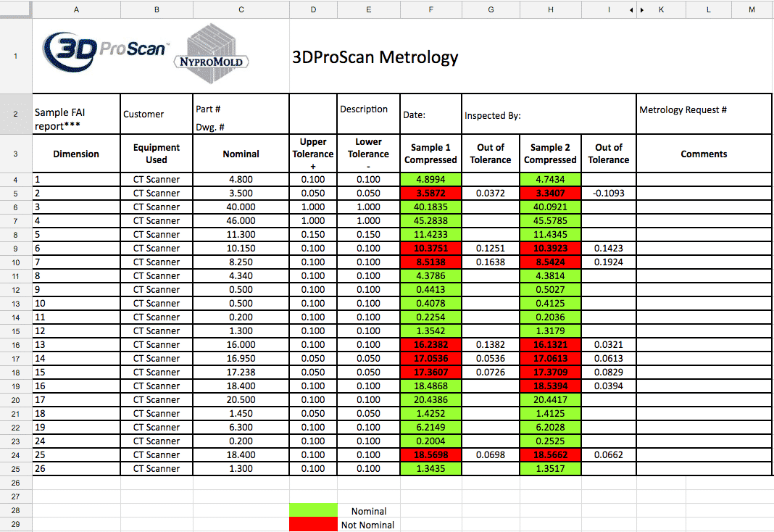Click the Equipment Used heading cell
Image resolution: width=774 pixels, height=532 pixels.
point(157,154)
